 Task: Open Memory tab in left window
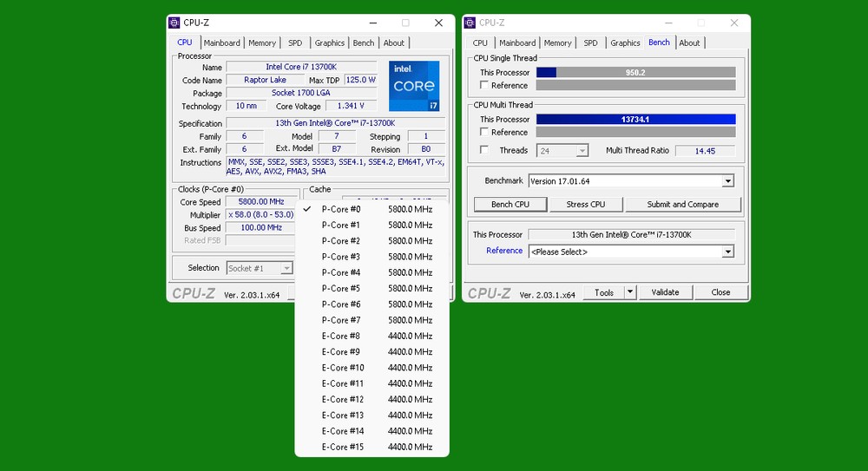262,43
